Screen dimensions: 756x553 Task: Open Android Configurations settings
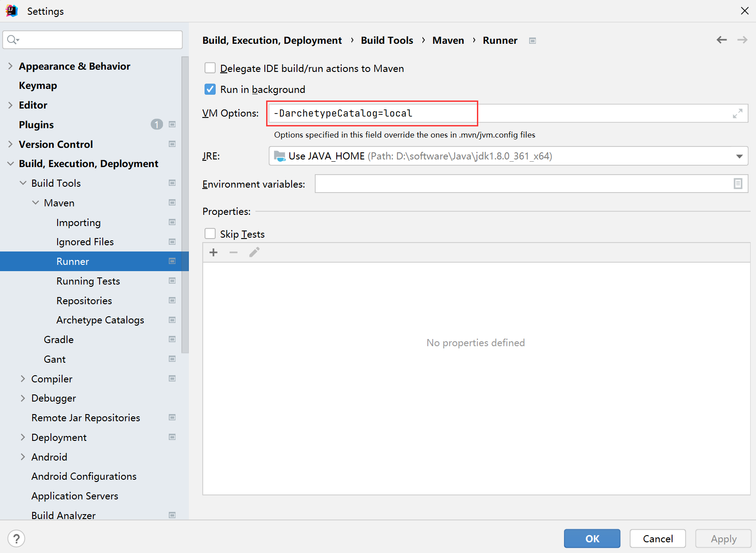(x=84, y=476)
